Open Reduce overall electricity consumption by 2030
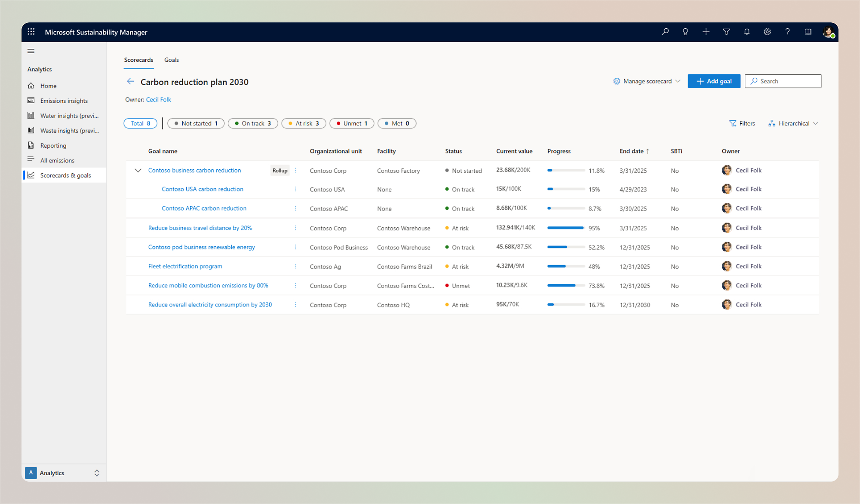 pos(210,305)
